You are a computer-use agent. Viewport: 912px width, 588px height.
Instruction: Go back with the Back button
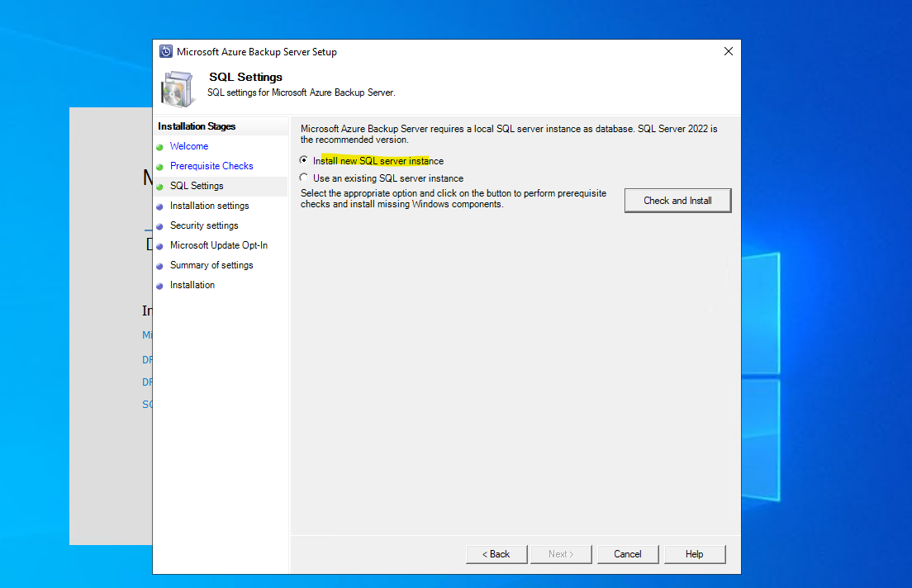[x=496, y=554]
